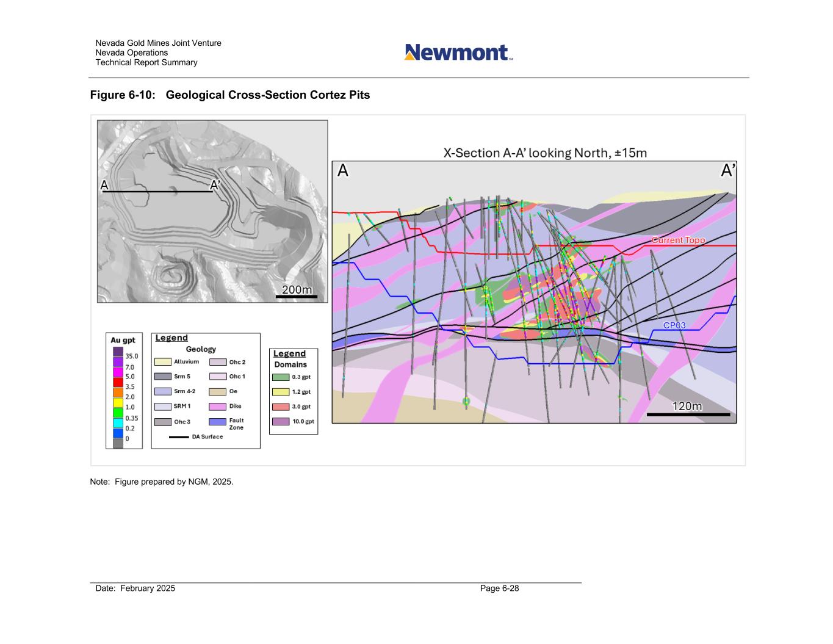Click the Alluvium geology legend swatch
This screenshot has height=644, width=833.
pos(162,362)
